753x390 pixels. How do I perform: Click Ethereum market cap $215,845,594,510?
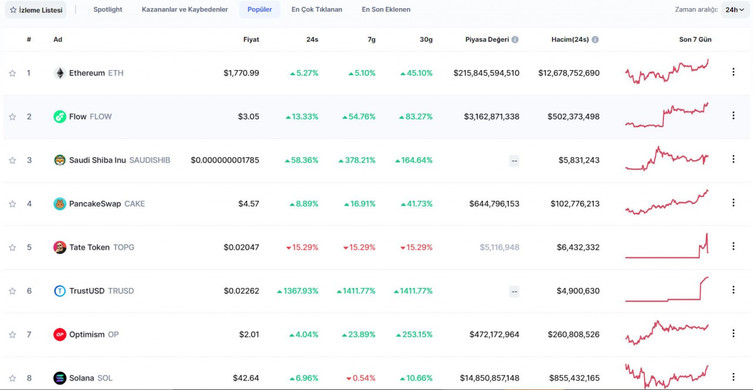pyautogui.click(x=486, y=73)
